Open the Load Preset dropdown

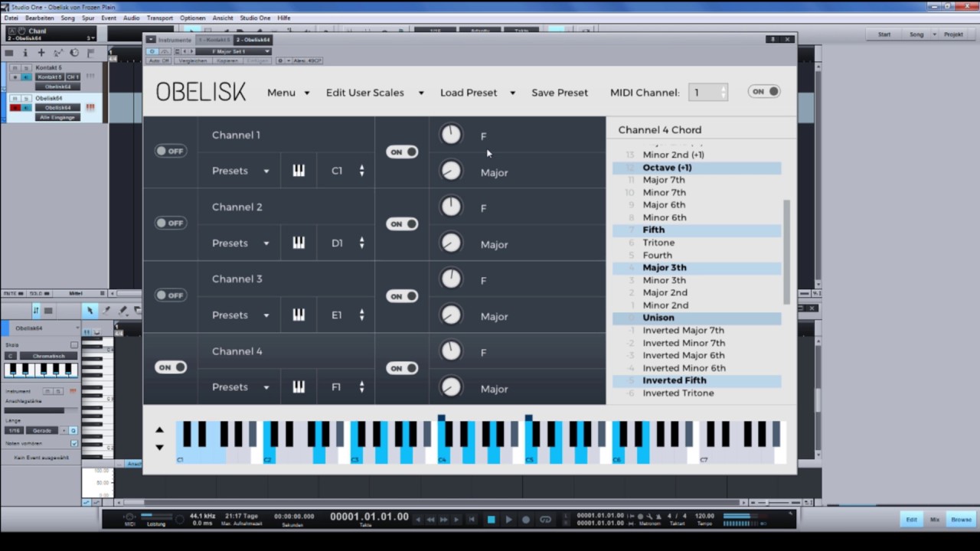(x=477, y=93)
